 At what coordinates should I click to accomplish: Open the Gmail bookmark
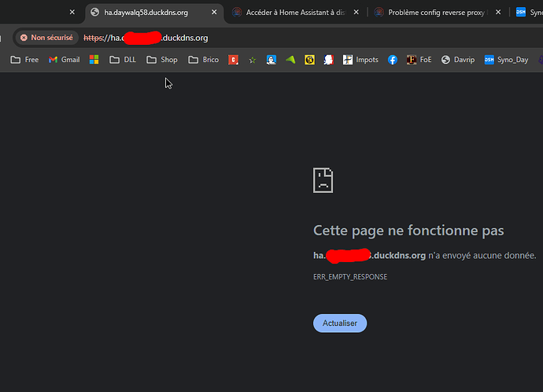(64, 60)
